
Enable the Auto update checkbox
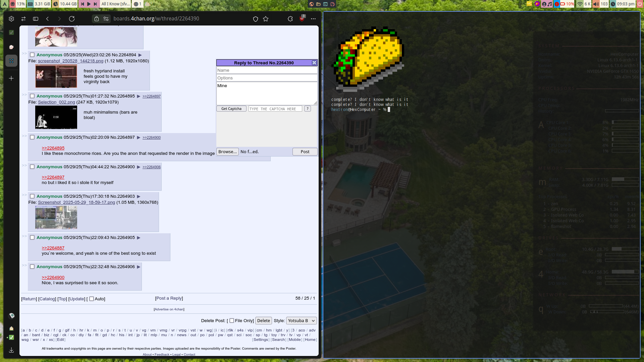tap(92, 299)
